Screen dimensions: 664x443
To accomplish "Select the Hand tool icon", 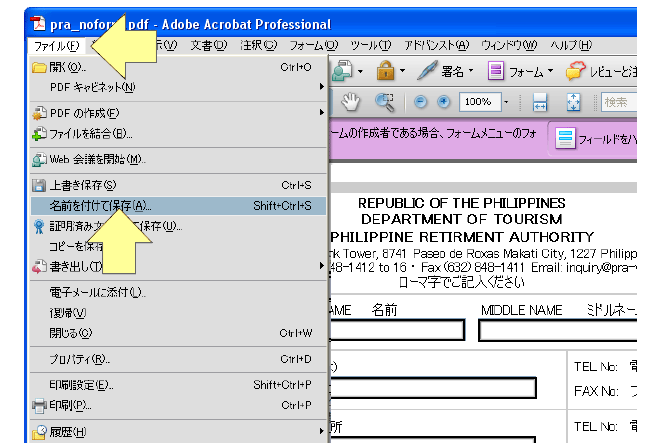I will click(x=351, y=102).
